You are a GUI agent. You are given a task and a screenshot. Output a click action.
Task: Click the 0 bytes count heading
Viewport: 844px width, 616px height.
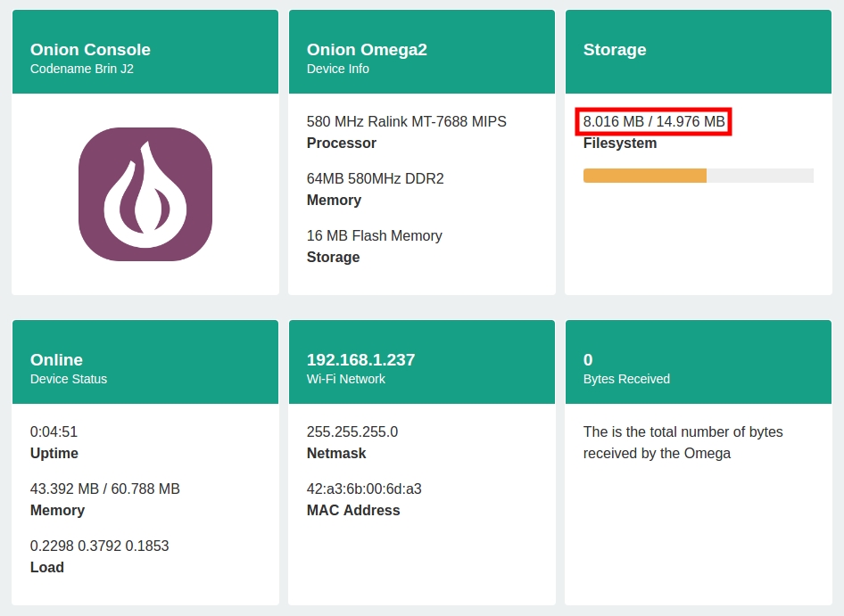coord(588,360)
